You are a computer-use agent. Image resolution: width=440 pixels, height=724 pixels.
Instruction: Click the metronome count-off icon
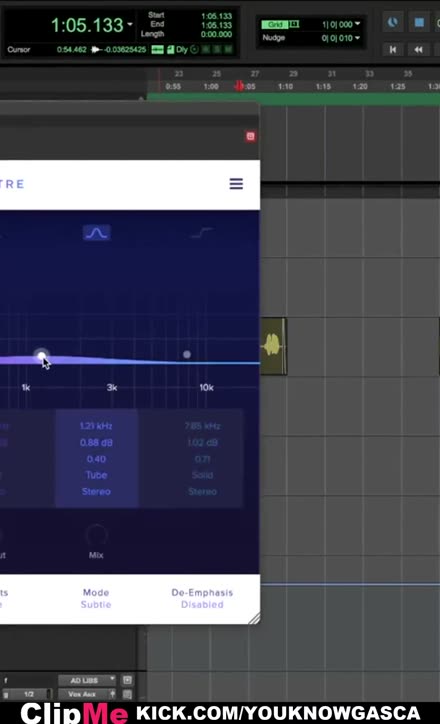[x=392, y=23]
